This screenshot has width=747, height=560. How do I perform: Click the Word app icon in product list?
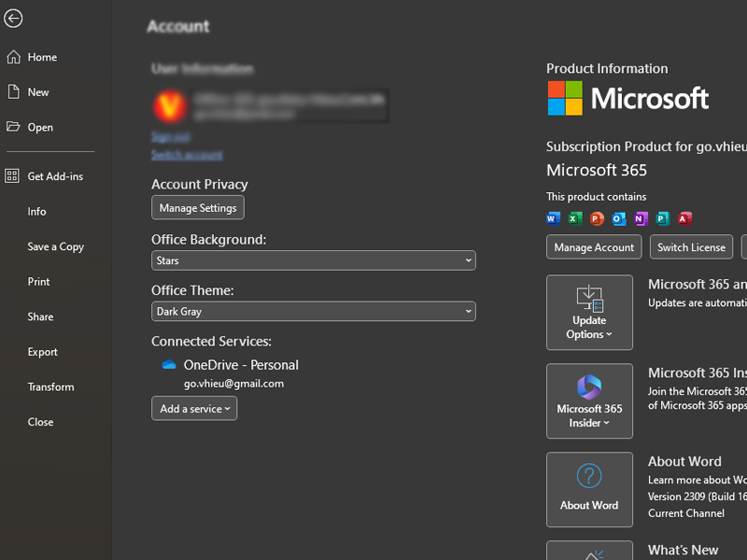tap(553, 218)
